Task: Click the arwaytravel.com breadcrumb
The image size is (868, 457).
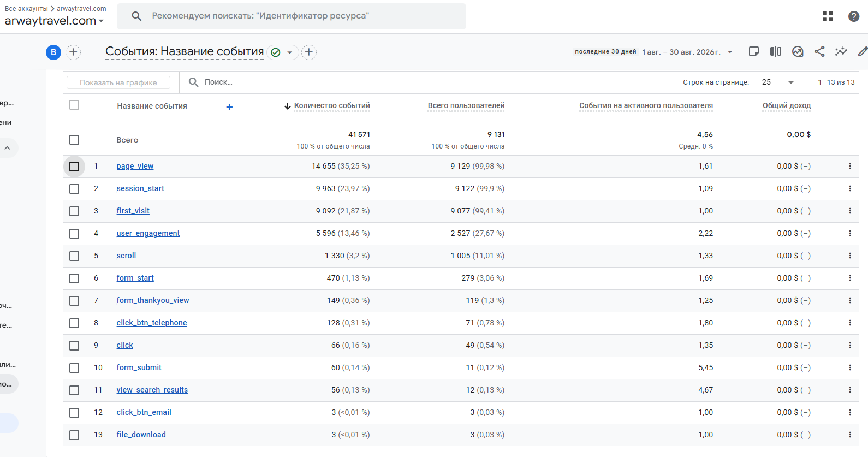Action: 81,9
